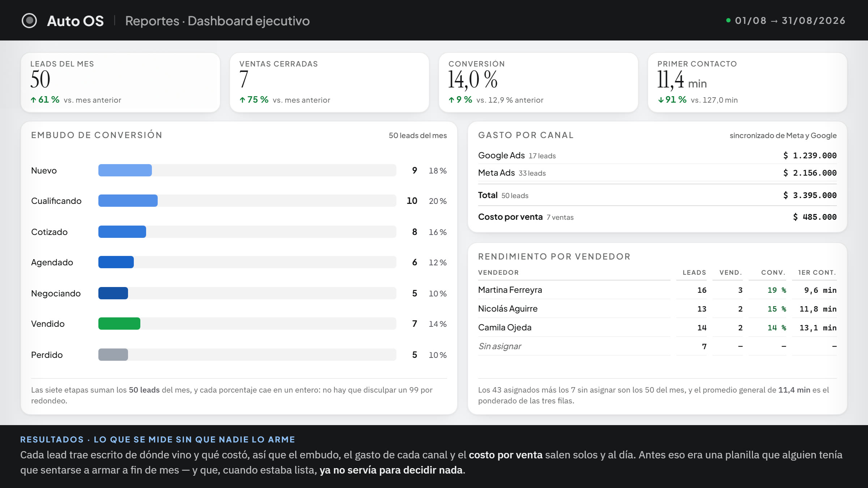This screenshot has height=488, width=868.
Task: Select the Camila Ojeda row
Action: click(x=657, y=328)
